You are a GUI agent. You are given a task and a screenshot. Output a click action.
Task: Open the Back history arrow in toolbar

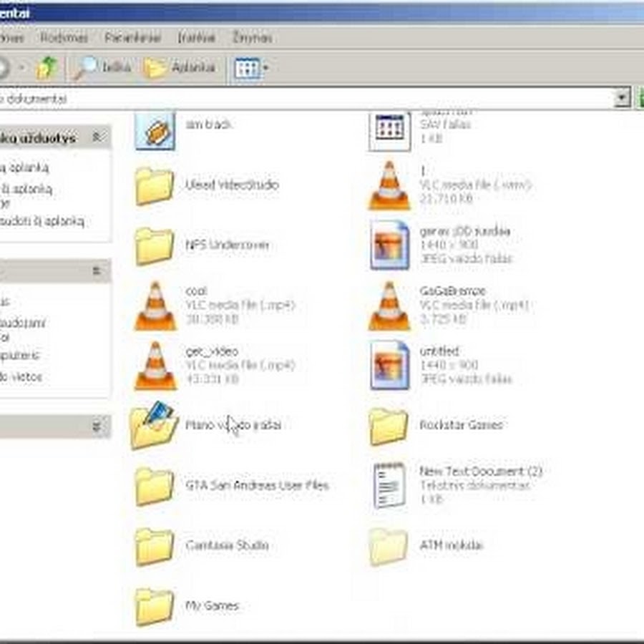coord(21,67)
